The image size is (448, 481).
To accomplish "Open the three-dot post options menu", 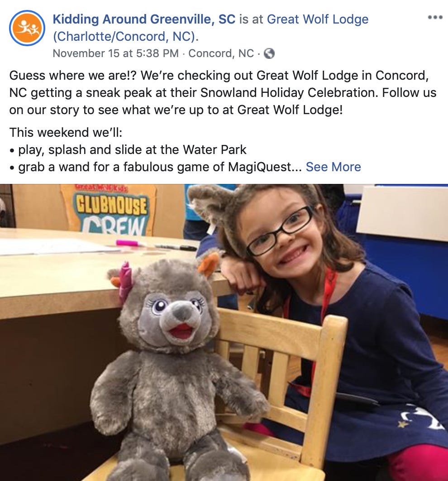I will click(x=435, y=17).
